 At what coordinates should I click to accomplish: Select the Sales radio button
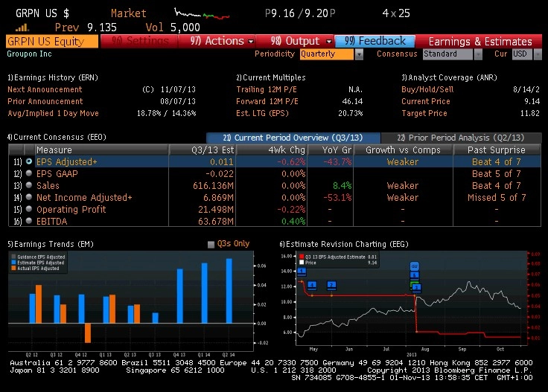(x=29, y=185)
